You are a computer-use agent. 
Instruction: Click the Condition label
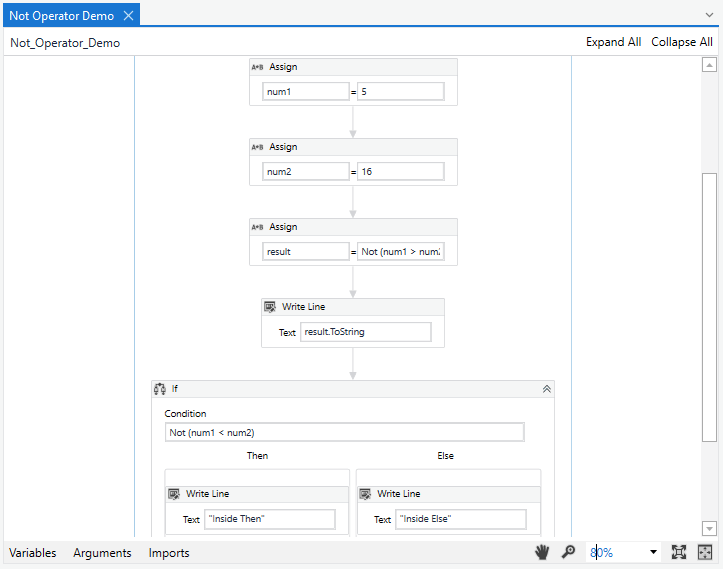[x=185, y=414]
